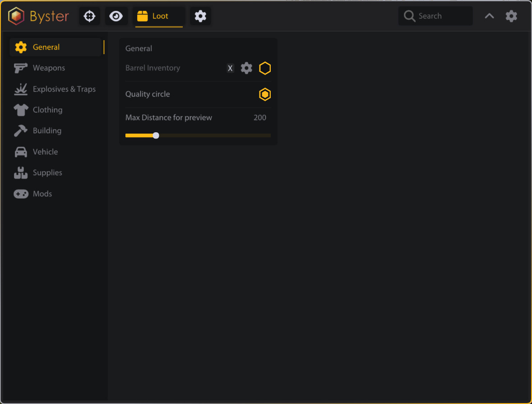Open the gear settings tab
The height and width of the screenshot is (404, 532).
pyautogui.click(x=200, y=16)
